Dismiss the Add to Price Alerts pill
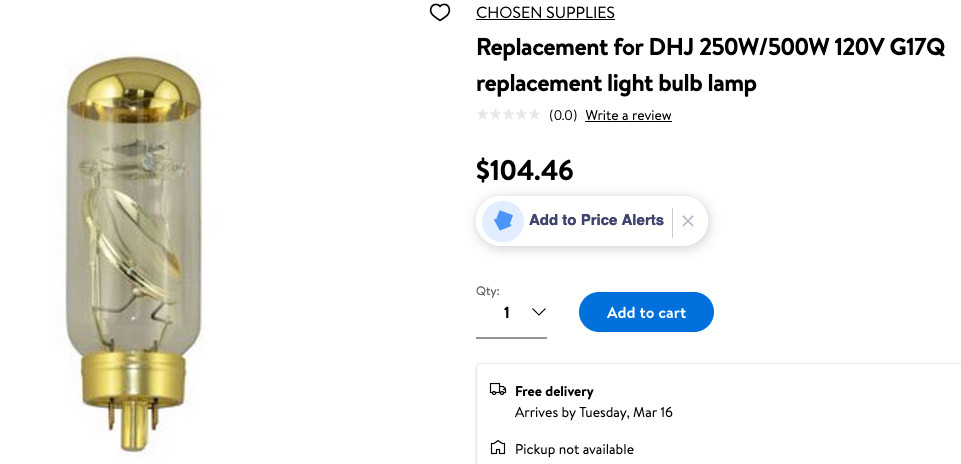The image size is (961, 464). 688,221
